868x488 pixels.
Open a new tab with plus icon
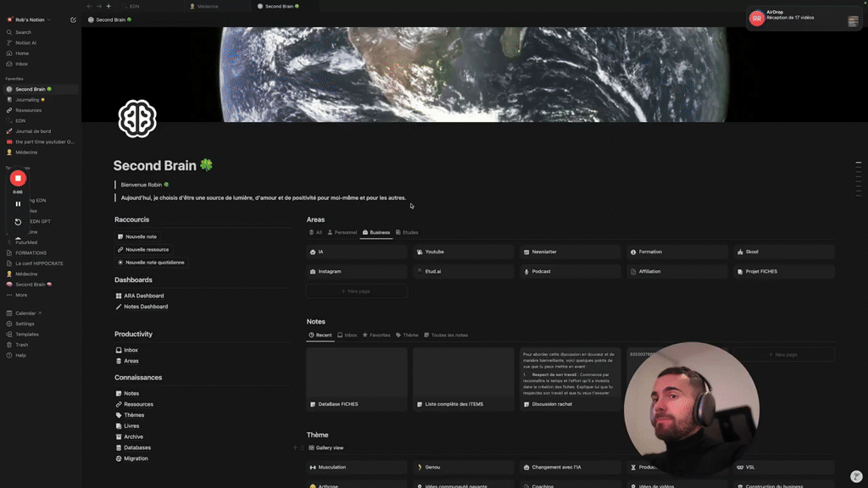pos(108,6)
